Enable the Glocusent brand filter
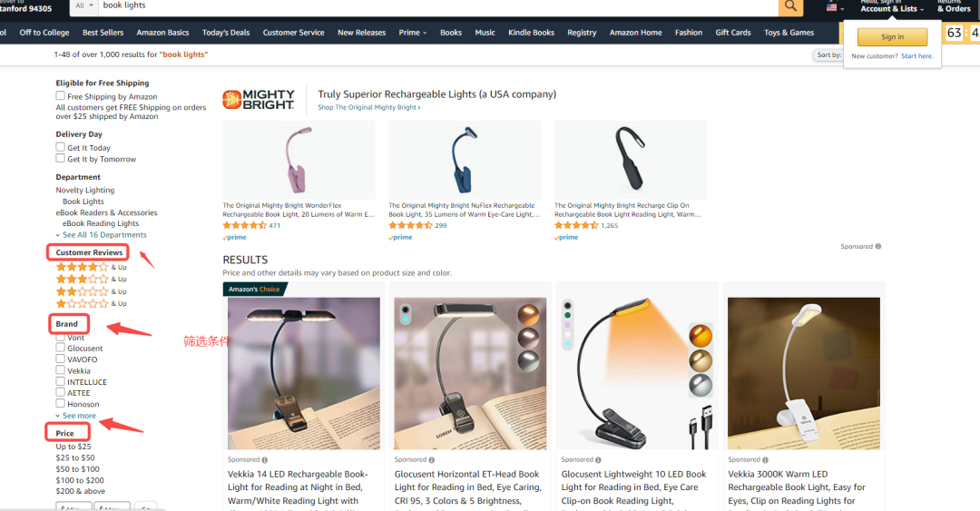Screen dimensions: 980x511 coord(60,348)
